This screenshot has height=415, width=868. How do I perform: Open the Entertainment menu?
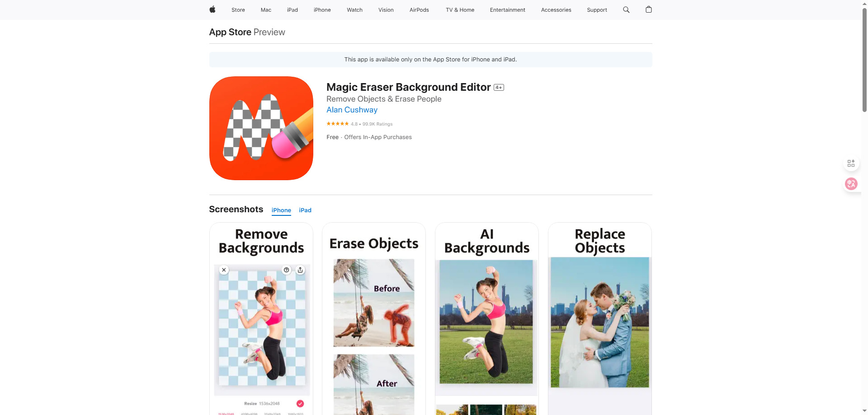pos(508,10)
